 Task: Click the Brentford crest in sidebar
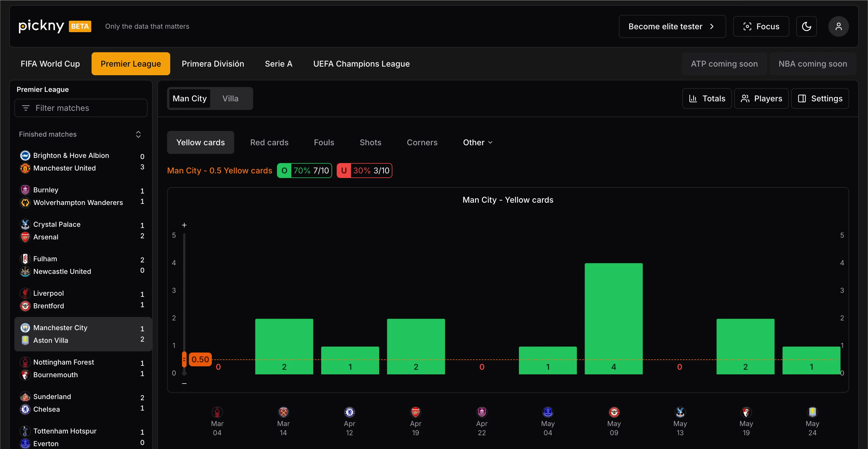click(x=25, y=306)
